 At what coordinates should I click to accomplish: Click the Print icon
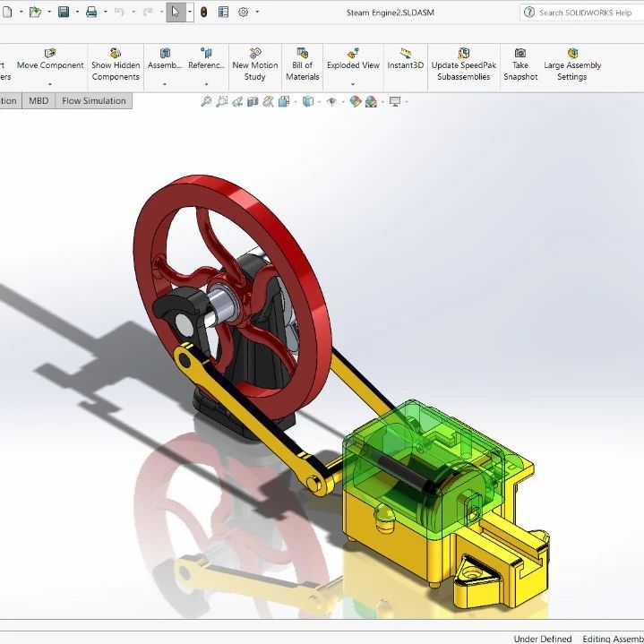point(91,12)
